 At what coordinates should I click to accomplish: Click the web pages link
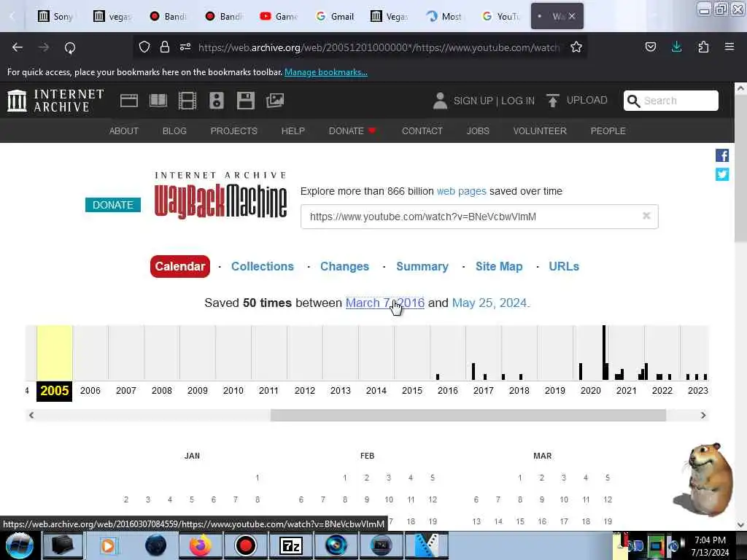click(x=461, y=191)
